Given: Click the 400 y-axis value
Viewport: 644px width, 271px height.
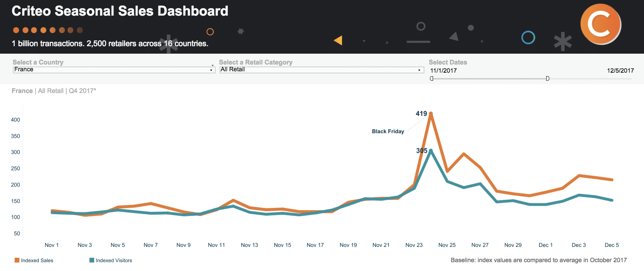Looking at the screenshot, I should 15,120.
